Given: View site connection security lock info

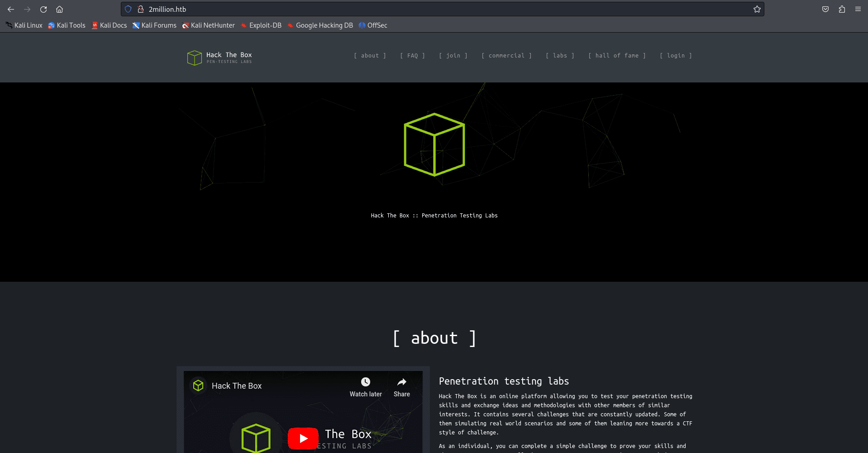Looking at the screenshot, I should tap(141, 9).
